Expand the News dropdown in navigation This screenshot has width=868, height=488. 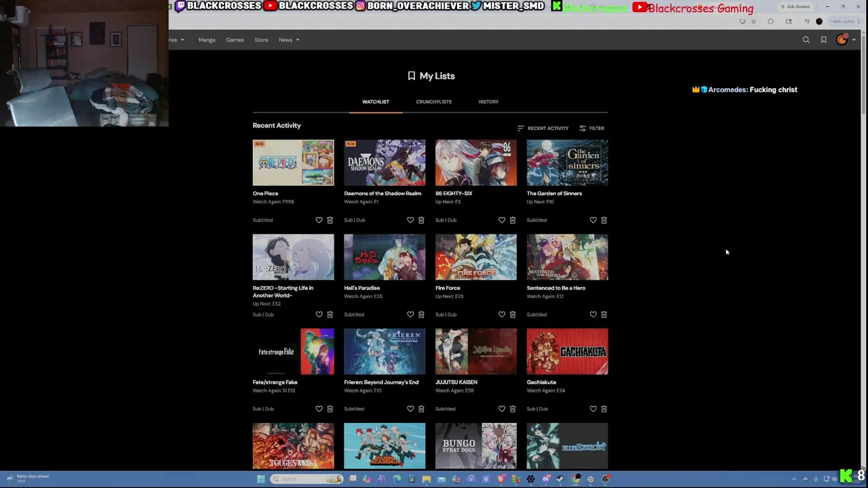288,40
